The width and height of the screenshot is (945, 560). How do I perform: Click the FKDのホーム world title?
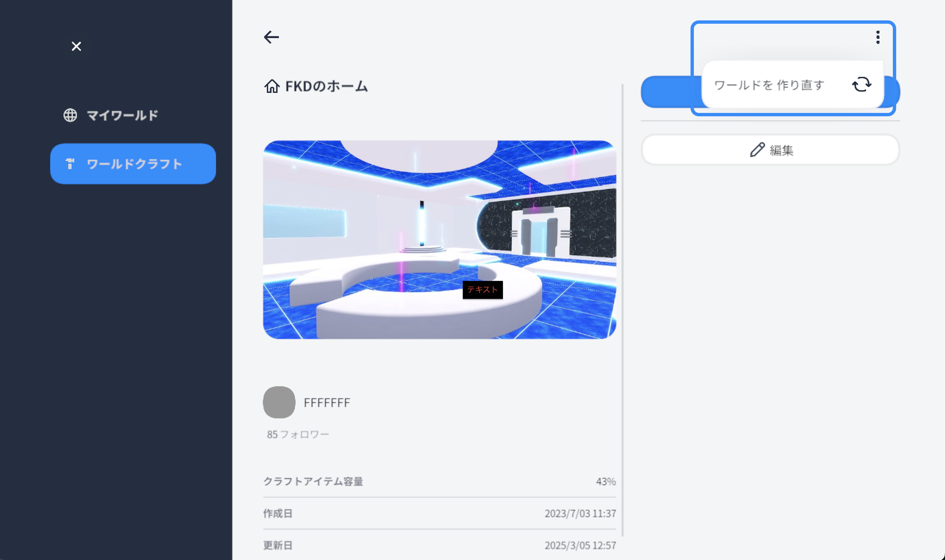326,86
